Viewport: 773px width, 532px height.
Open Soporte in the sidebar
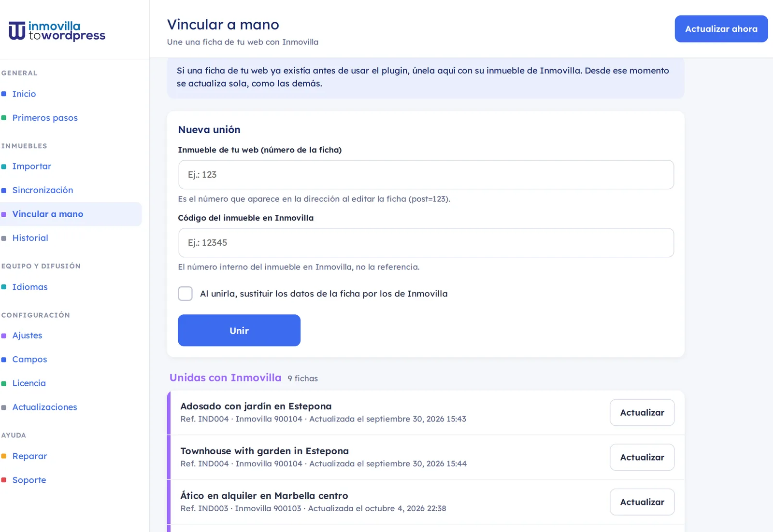pyautogui.click(x=29, y=480)
